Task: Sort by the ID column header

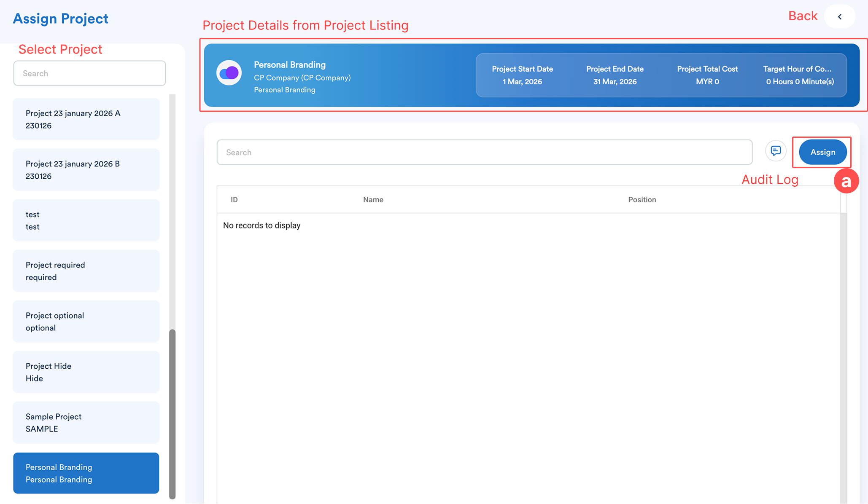Action: pyautogui.click(x=234, y=200)
